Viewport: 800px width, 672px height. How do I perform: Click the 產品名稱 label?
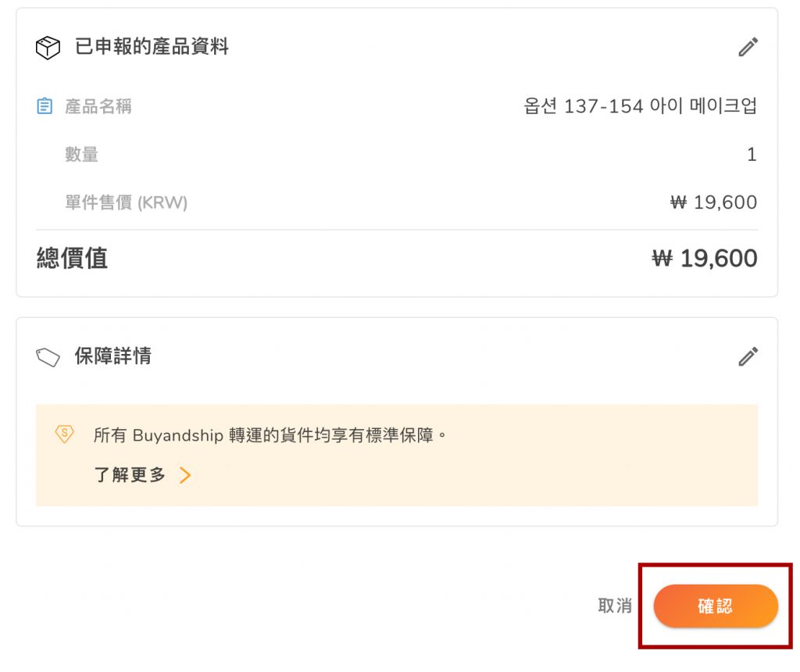click(98, 106)
